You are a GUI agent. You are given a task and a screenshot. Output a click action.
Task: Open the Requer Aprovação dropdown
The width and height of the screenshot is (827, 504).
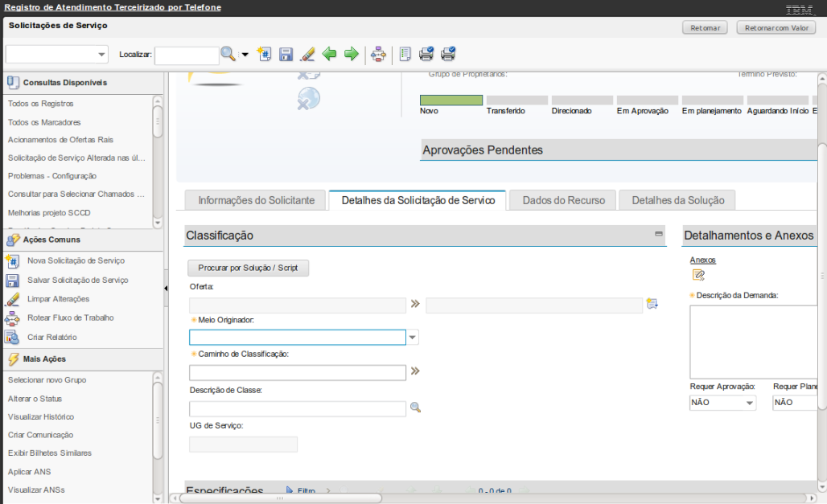point(749,403)
